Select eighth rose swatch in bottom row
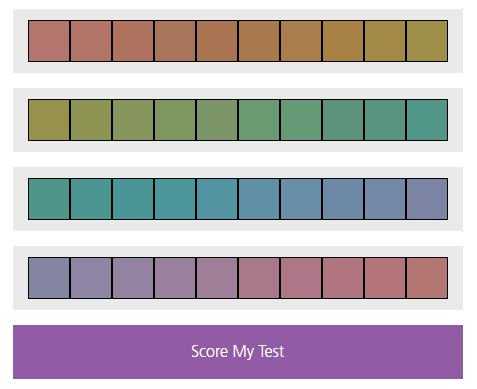Screen dimensions: 477x389 click(x=343, y=278)
